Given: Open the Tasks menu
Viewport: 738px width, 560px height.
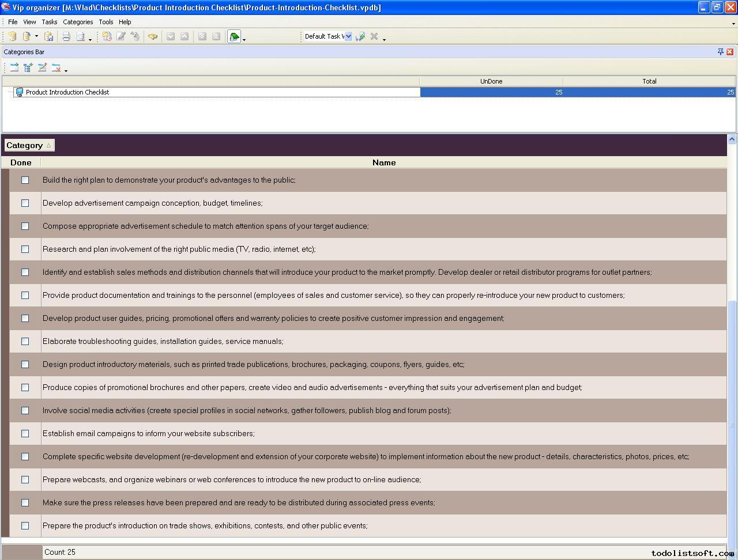Looking at the screenshot, I should [x=49, y=22].
